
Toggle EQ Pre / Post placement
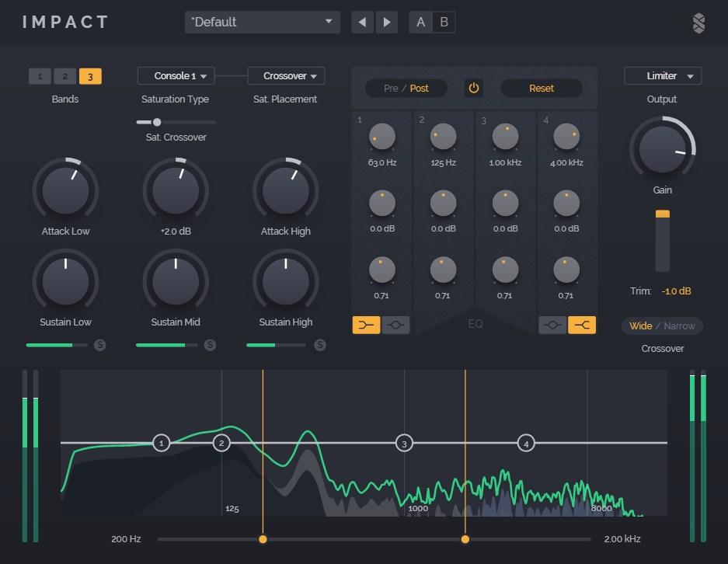coord(406,88)
